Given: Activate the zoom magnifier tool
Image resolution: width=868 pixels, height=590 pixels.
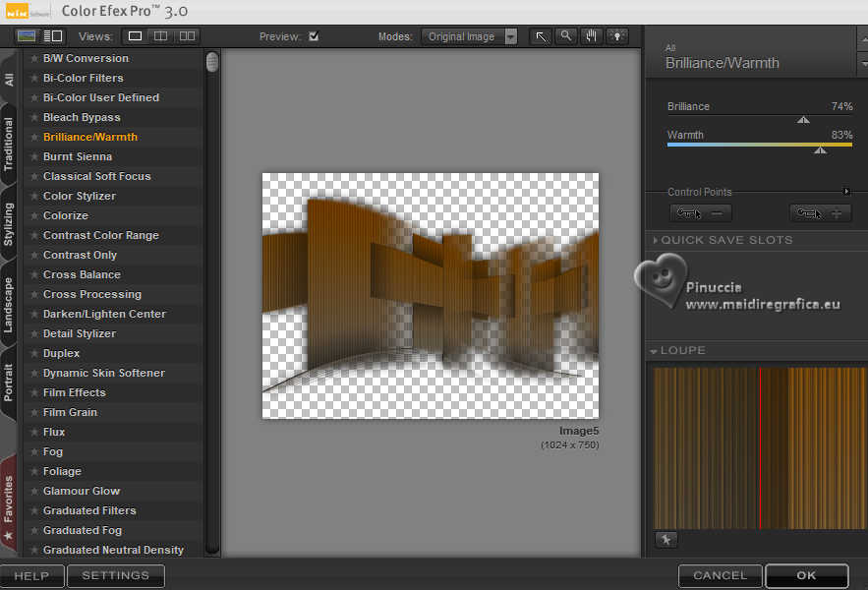Looking at the screenshot, I should tap(565, 36).
